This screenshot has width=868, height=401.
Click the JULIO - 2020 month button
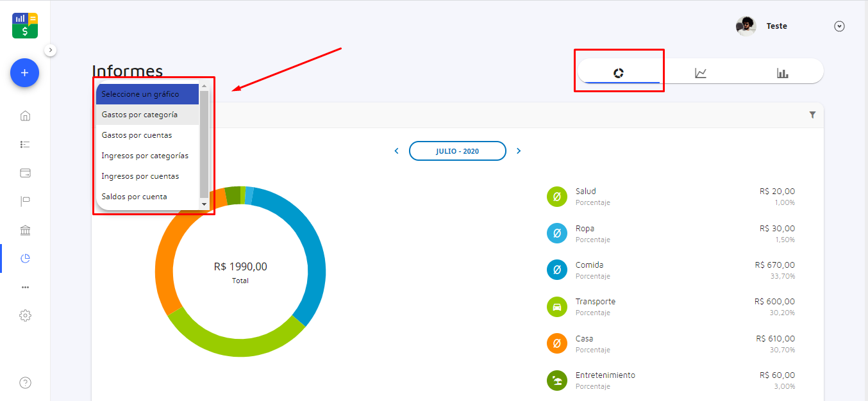pyautogui.click(x=457, y=151)
